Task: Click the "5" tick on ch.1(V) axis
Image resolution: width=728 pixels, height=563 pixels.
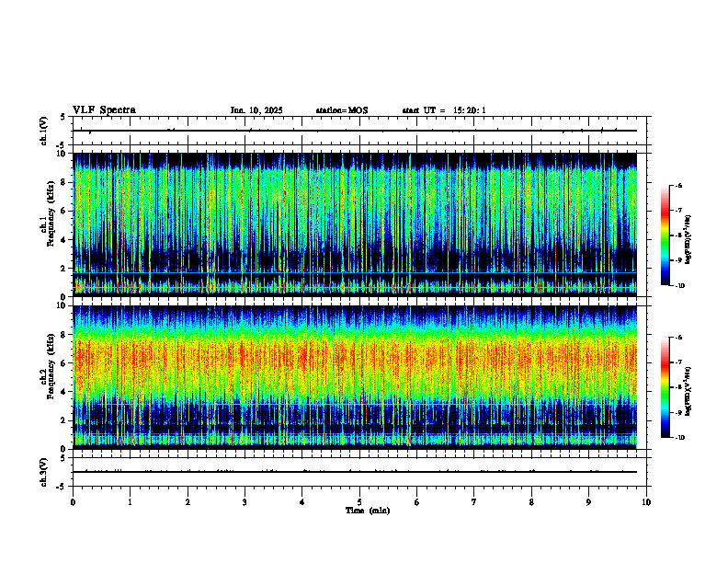Action: coord(63,117)
